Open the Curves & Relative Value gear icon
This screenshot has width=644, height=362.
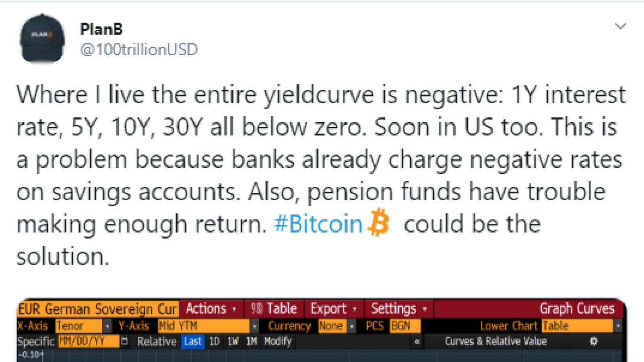coord(594,341)
